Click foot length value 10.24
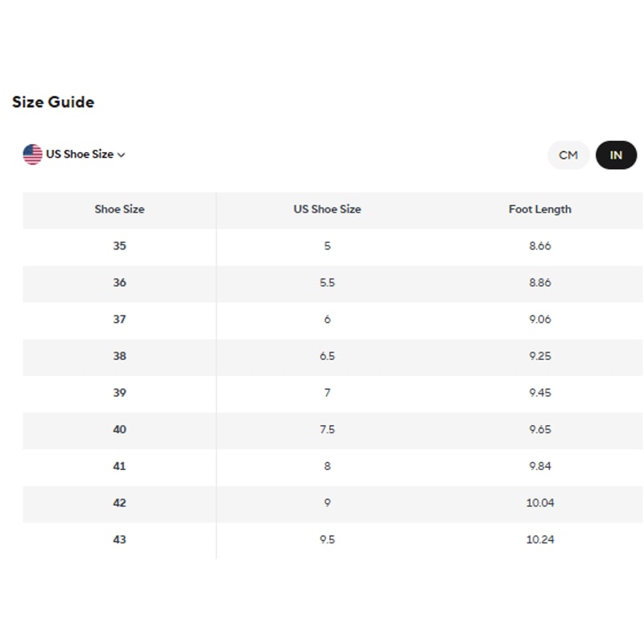 click(x=539, y=539)
